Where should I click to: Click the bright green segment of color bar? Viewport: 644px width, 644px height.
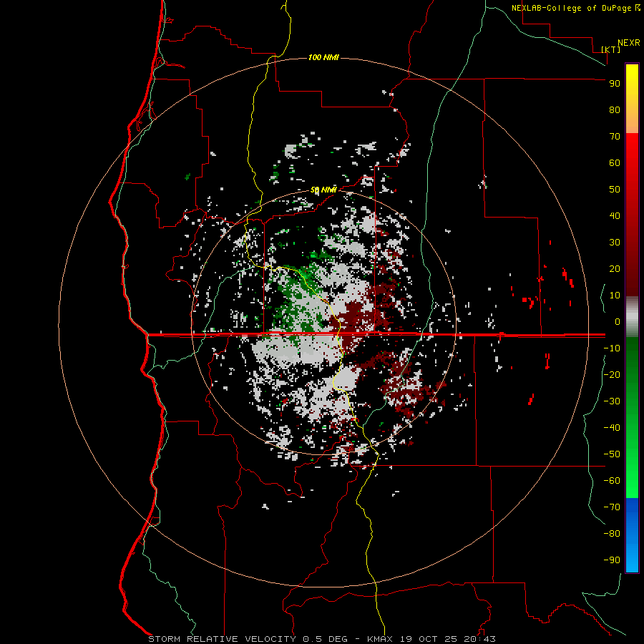coord(632,464)
